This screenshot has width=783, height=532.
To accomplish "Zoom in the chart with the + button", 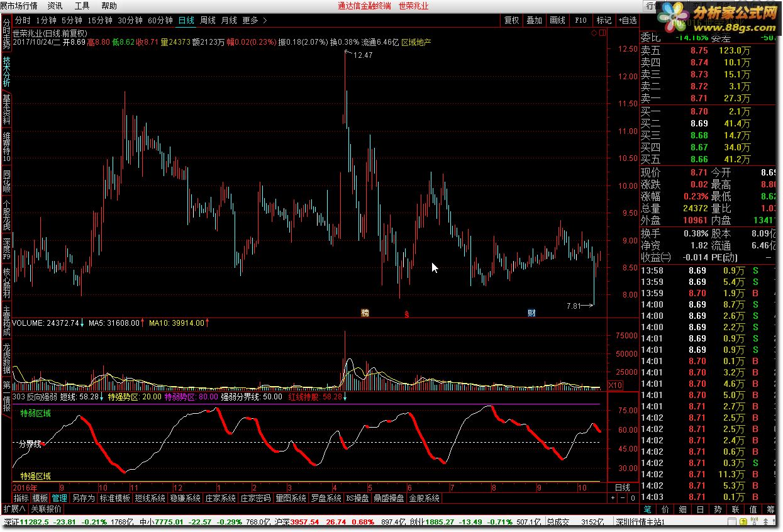I will point(613,498).
